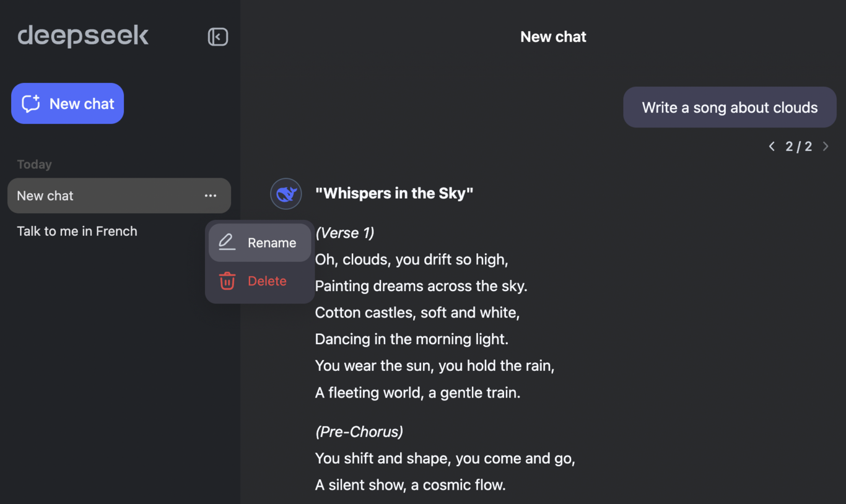Click the new chat bubble icon on the button

click(x=30, y=103)
